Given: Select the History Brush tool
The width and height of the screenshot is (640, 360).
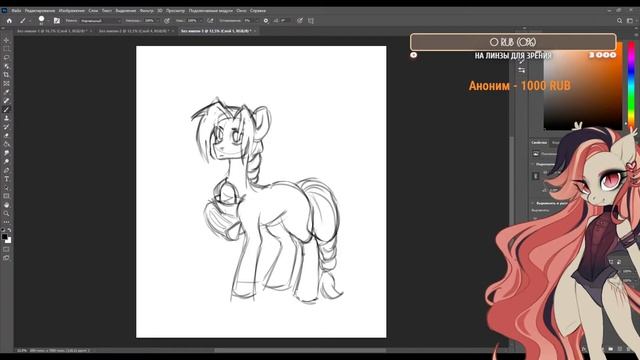Looking at the screenshot, I should tap(6, 127).
